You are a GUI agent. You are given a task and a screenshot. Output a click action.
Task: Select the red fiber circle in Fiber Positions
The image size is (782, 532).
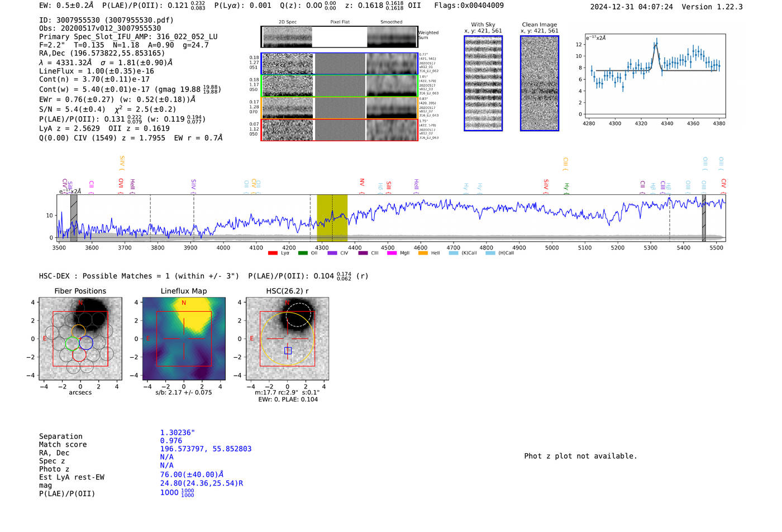pyautogui.click(x=79, y=355)
